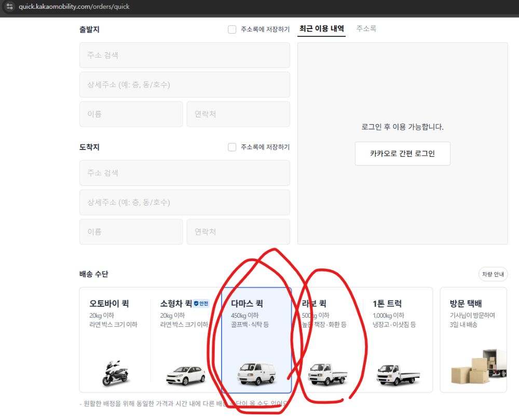The height and width of the screenshot is (420, 519).
Task: Click the 출발지 이름 field
Action: [131, 114]
